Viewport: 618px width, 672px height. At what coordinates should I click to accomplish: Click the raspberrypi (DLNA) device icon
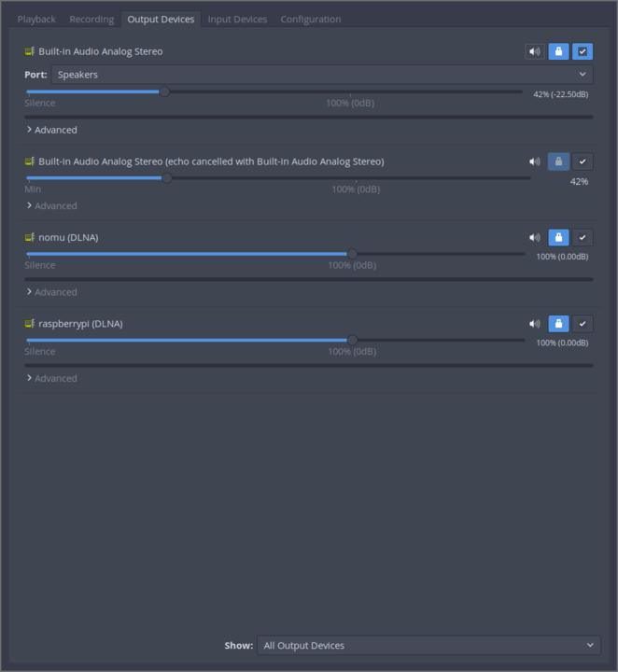tap(30, 324)
